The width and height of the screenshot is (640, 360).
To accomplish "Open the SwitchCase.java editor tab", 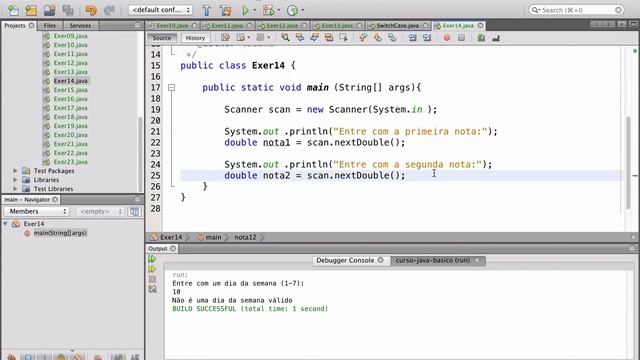I will click(397, 25).
